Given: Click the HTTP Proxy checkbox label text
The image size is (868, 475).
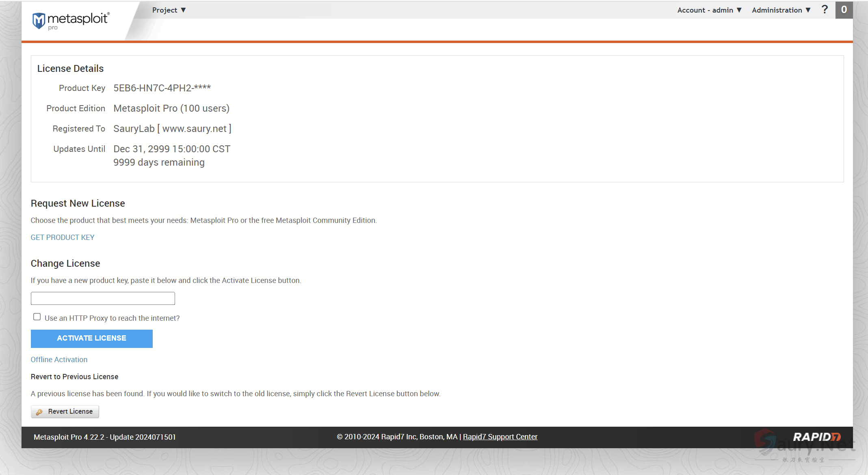Looking at the screenshot, I should [112, 318].
